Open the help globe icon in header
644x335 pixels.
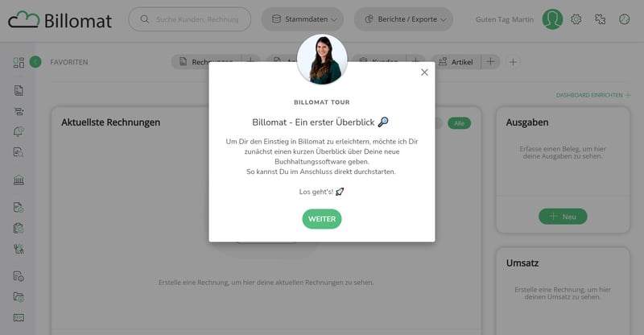(625, 19)
